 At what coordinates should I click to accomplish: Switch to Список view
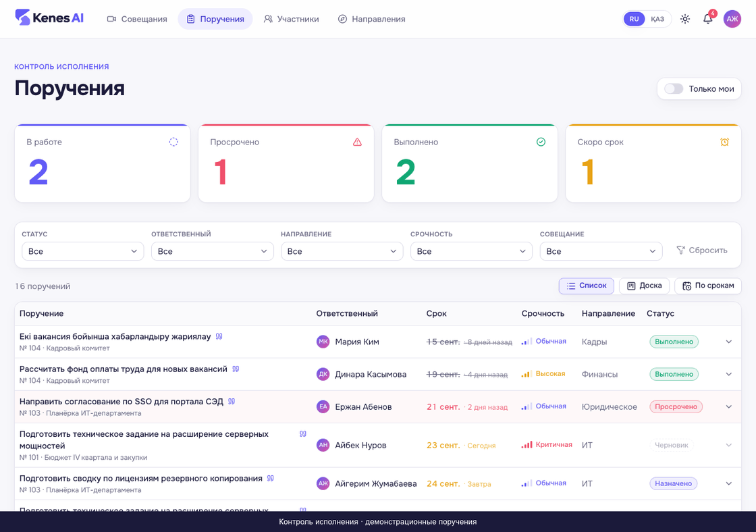coord(587,286)
